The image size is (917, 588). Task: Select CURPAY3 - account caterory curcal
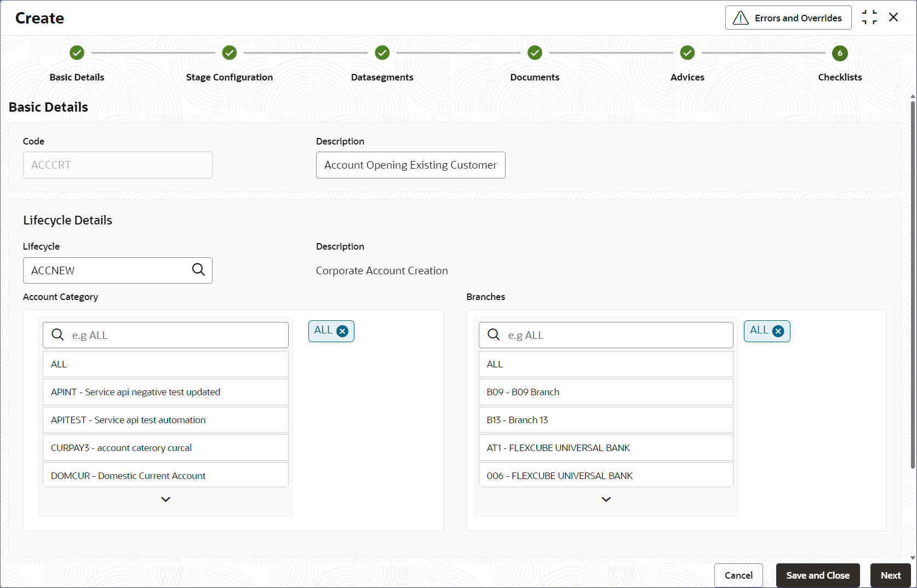point(165,448)
